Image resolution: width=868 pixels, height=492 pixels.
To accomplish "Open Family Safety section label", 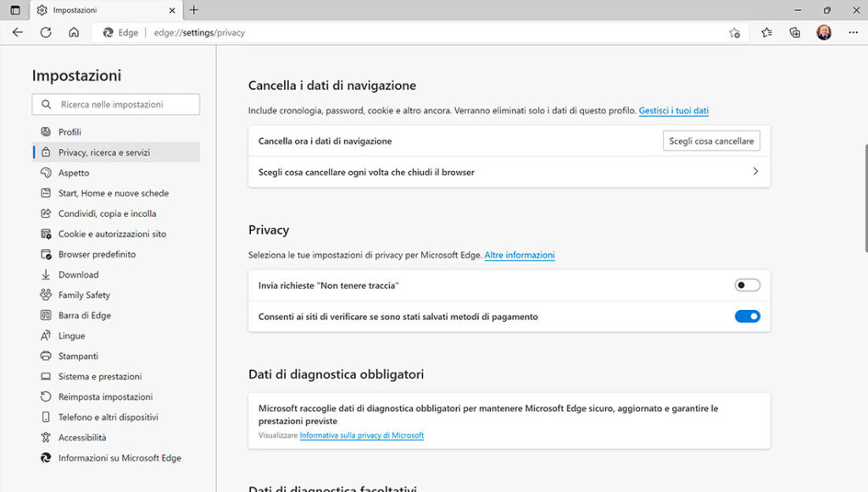I will click(84, 296).
